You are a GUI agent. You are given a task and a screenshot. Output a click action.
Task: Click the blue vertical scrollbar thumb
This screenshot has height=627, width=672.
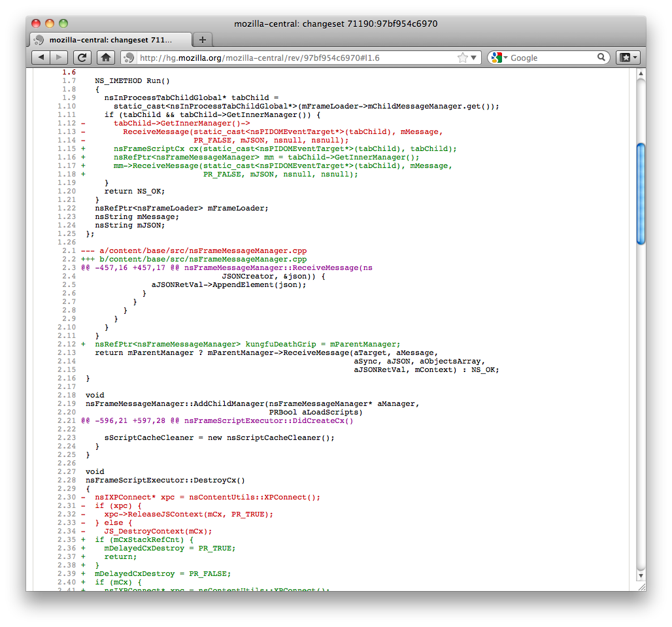(641, 194)
